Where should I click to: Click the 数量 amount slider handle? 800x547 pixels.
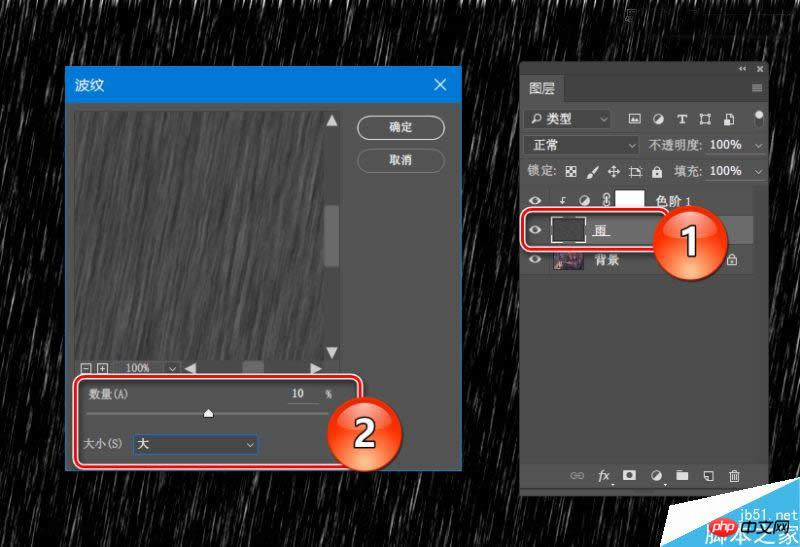coord(208,413)
